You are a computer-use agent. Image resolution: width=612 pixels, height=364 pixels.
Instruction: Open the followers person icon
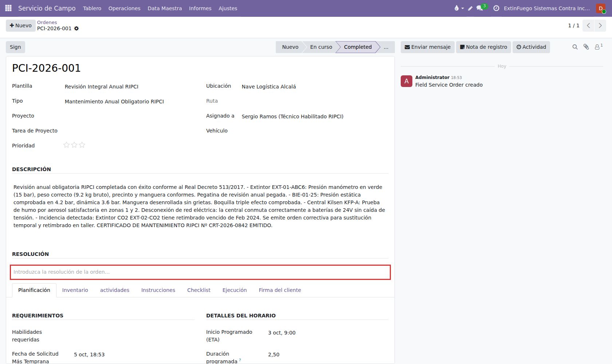tap(599, 47)
